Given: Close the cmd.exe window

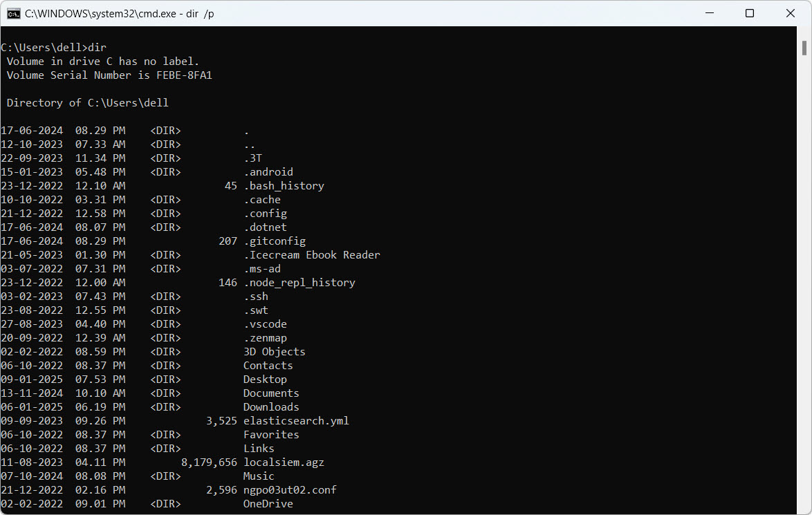Looking at the screenshot, I should coord(791,13).
